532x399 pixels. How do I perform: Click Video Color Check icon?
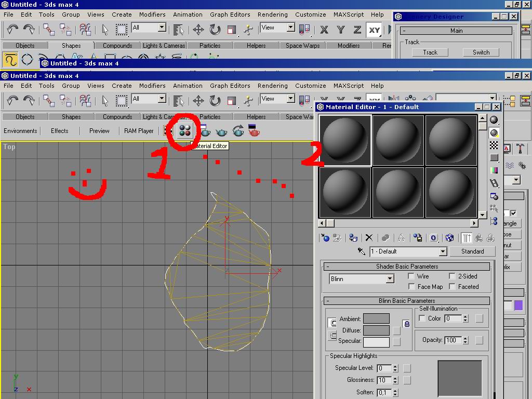[x=494, y=170]
